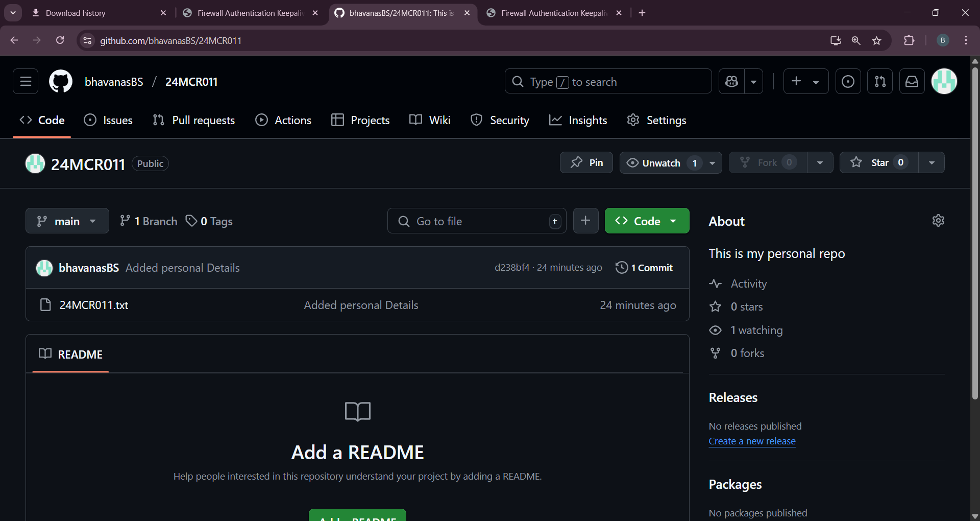Screen dimensions: 980x521
Task: Open the Add file plus button
Action: [x=585, y=221]
